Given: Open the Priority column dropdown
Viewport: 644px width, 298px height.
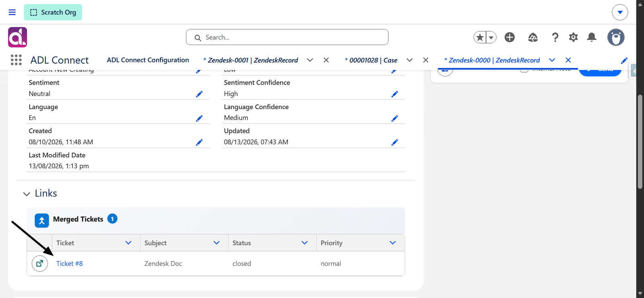Looking at the screenshot, I should pyautogui.click(x=393, y=243).
